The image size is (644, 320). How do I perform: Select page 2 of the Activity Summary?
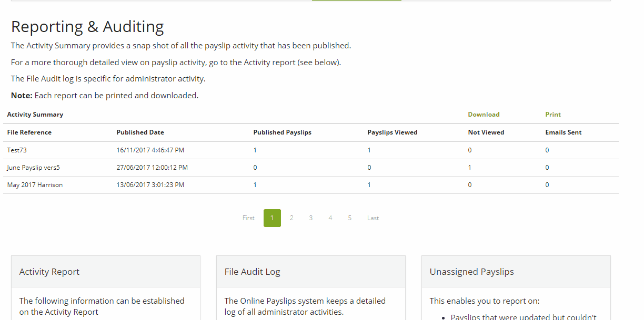pos(291,218)
